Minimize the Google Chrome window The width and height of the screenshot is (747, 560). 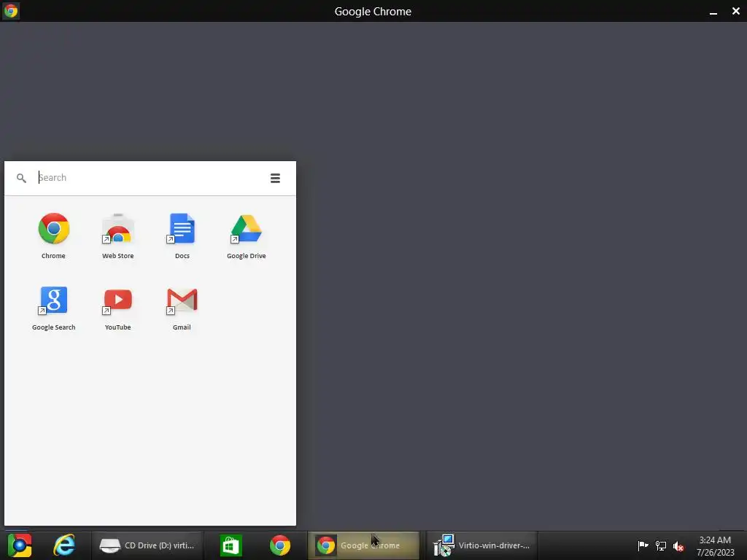(713, 12)
